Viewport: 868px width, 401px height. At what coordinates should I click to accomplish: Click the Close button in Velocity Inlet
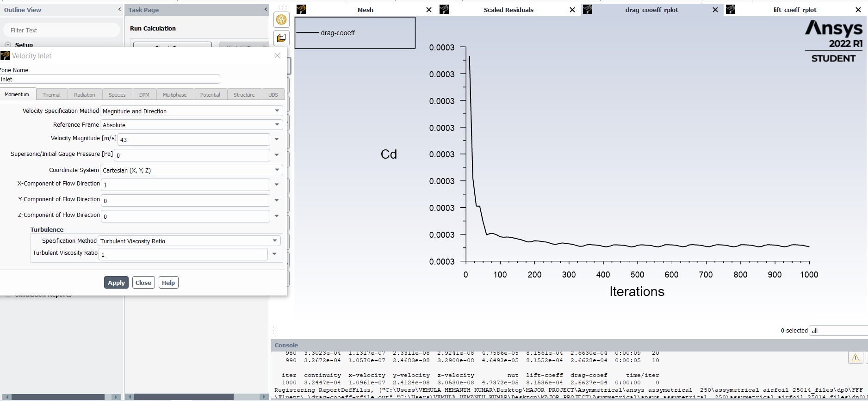pyautogui.click(x=143, y=283)
